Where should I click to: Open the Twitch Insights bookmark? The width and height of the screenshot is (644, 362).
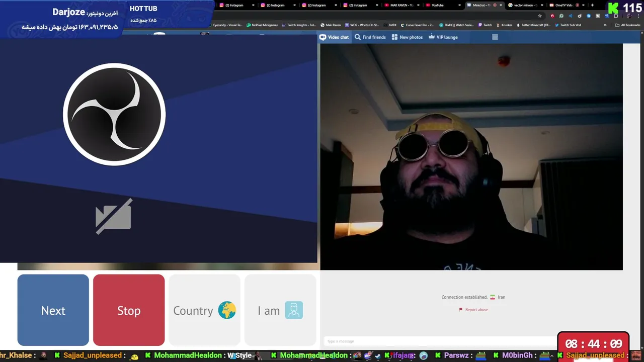coord(299,25)
